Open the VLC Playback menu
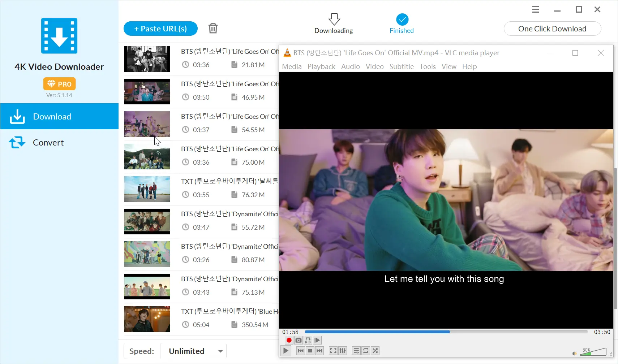The image size is (618, 364). click(321, 66)
